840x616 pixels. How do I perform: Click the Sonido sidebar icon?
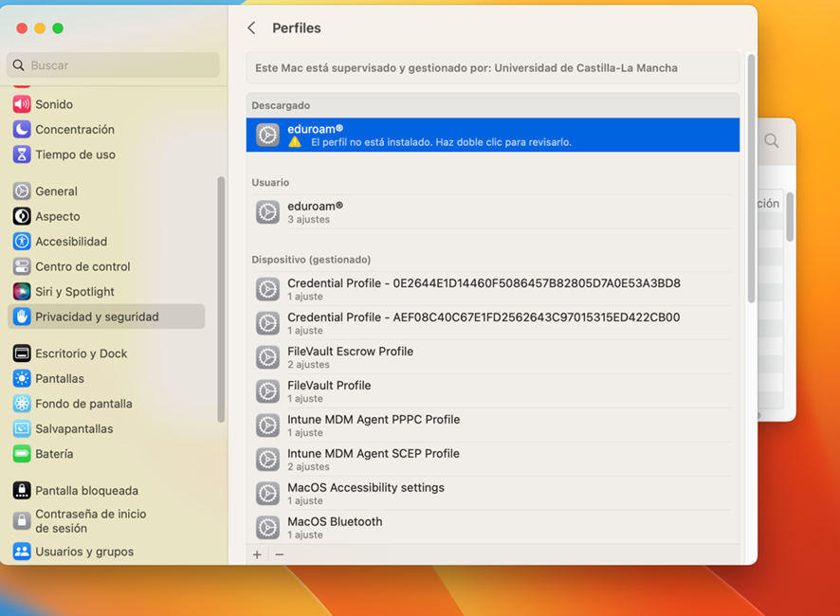pyautogui.click(x=22, y=104)
